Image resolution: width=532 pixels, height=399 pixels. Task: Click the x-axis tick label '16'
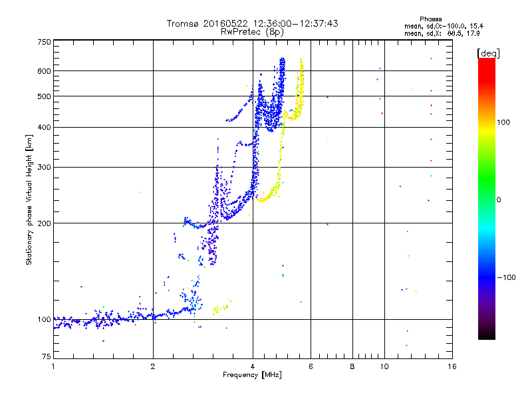pyautogui.click(x=452, y=366)
